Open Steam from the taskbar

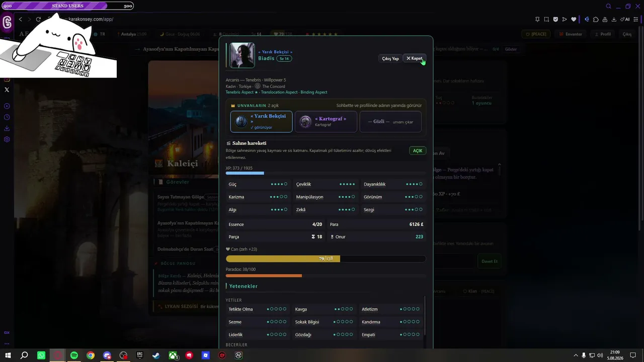click(156, 355)
